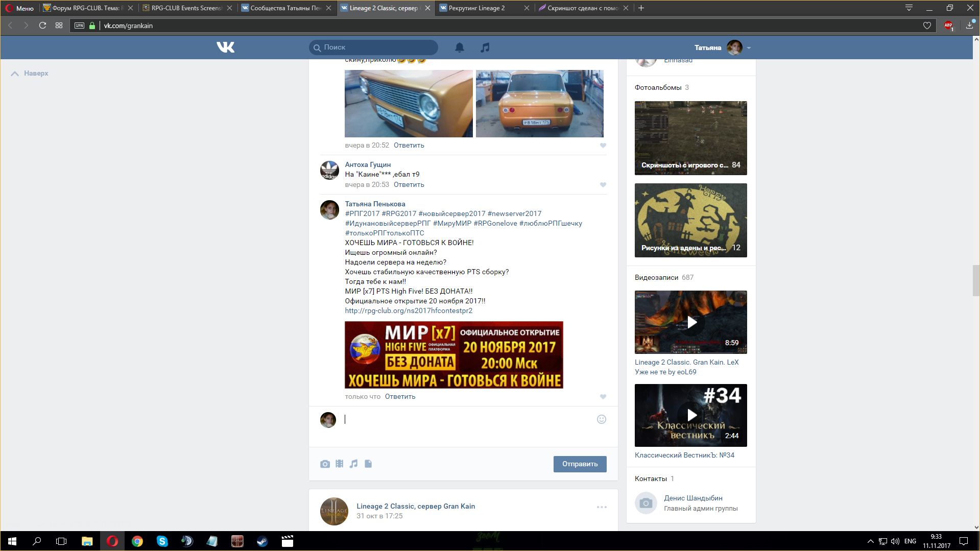The height and width of the screenshot is (551, 980).
Task: Show hidden system tray icons
Action: click(x=870, y=541)
